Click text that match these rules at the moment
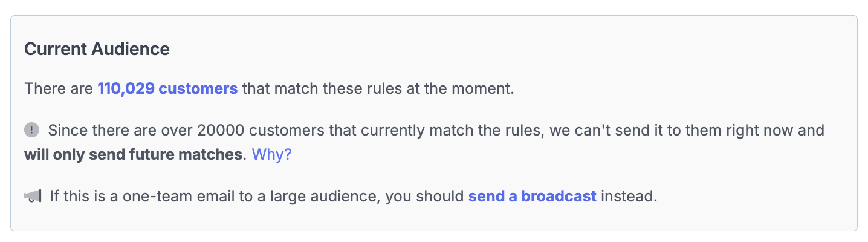868x242 pixels. coord(378,89)
